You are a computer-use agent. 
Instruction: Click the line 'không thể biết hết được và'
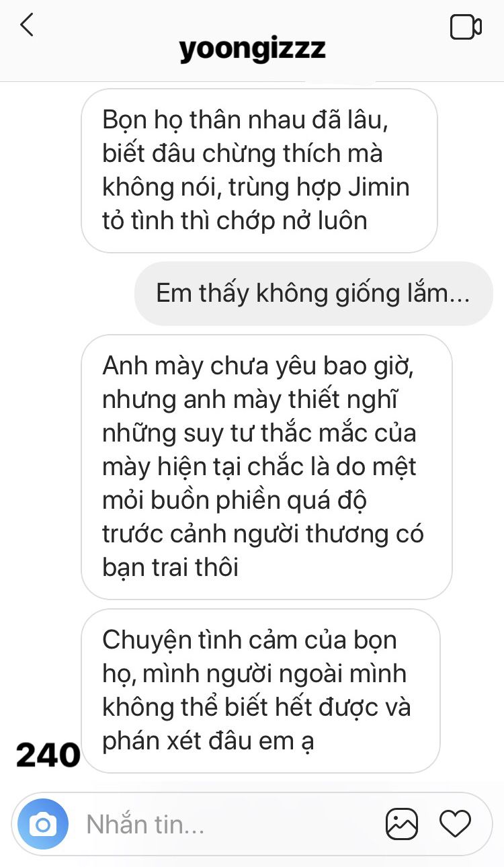[257, 707]
